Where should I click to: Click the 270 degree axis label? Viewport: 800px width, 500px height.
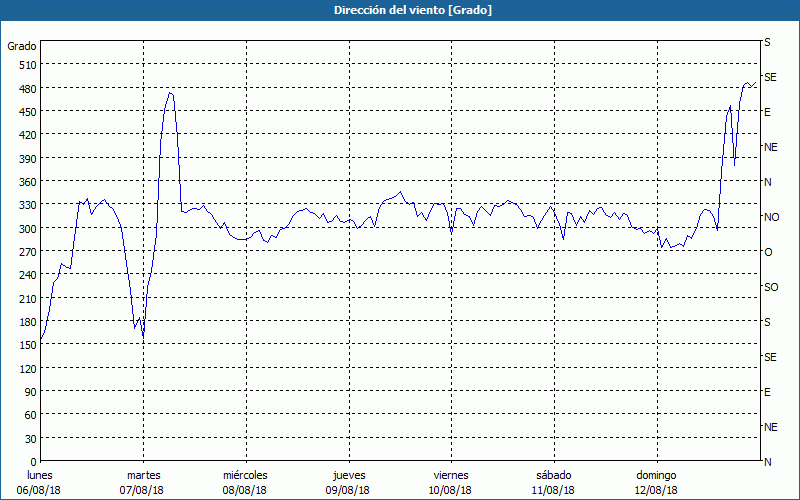28,252
